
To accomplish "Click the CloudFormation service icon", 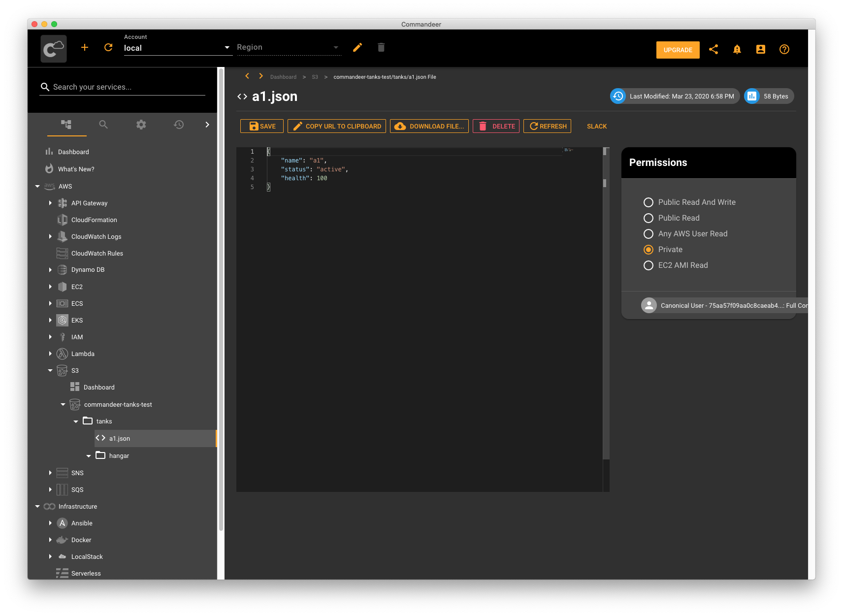I will pyautogui.click(x=63, y=220).
